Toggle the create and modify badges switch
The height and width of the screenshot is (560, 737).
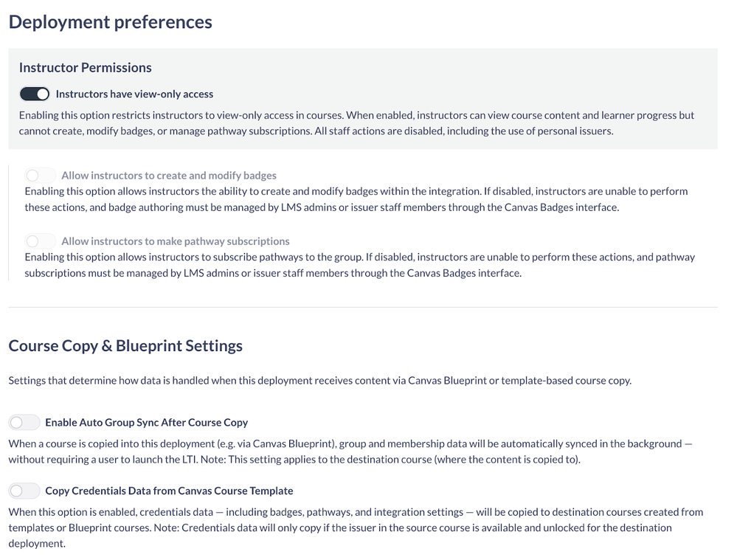(40, 176)
